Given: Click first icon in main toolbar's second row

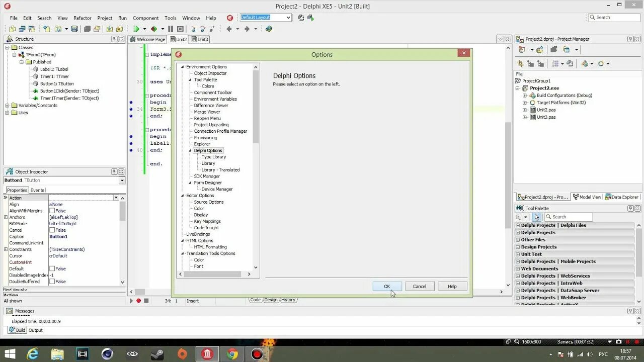Looking at the screenshot, I should 12,29.
